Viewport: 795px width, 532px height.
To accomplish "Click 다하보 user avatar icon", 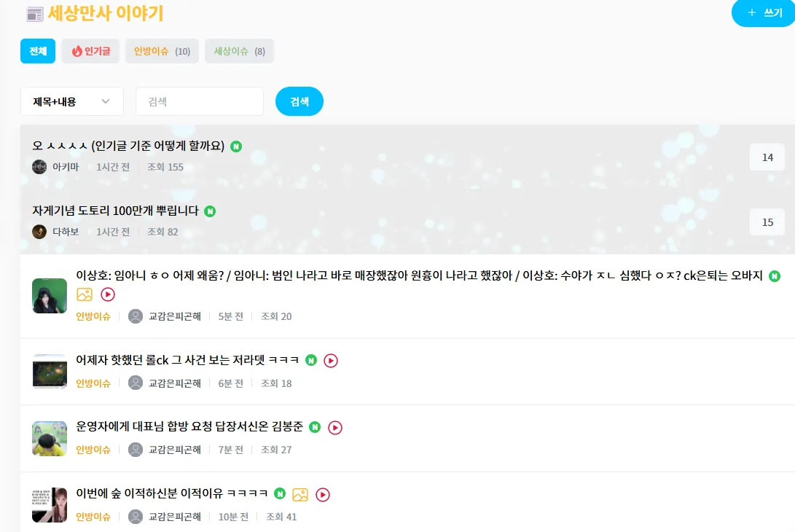I will [39, 232].
